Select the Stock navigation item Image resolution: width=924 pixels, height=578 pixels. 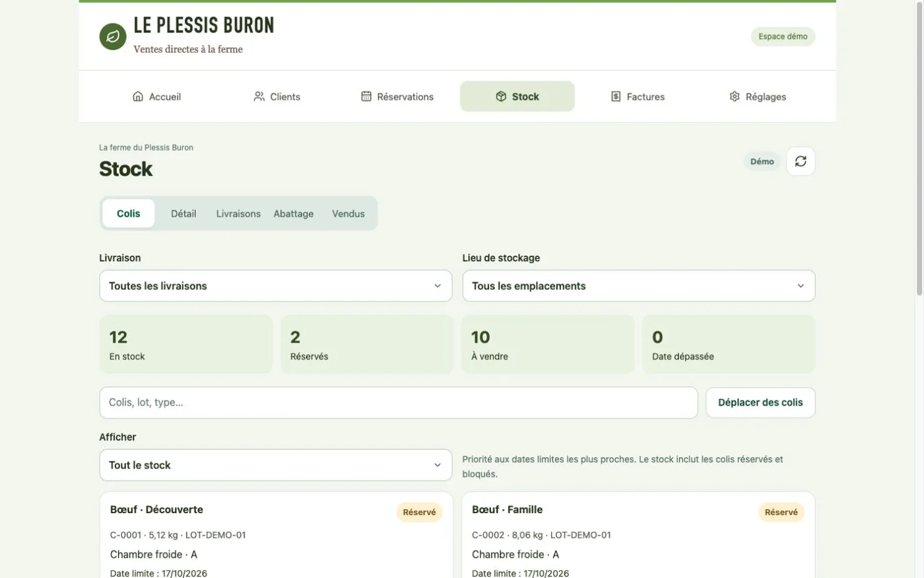[517, 96]
